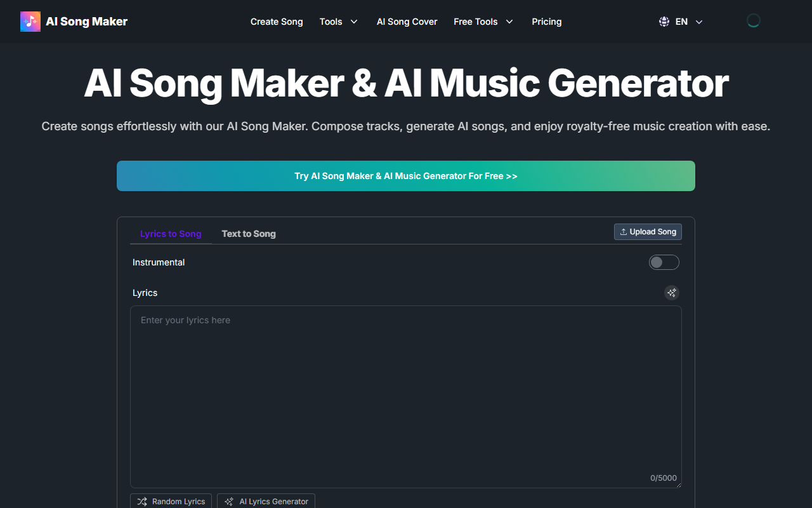Click the AI sparkle icon beside Lyrics
The width and height of the screenshot is (812, 508).
pos(672,293)
